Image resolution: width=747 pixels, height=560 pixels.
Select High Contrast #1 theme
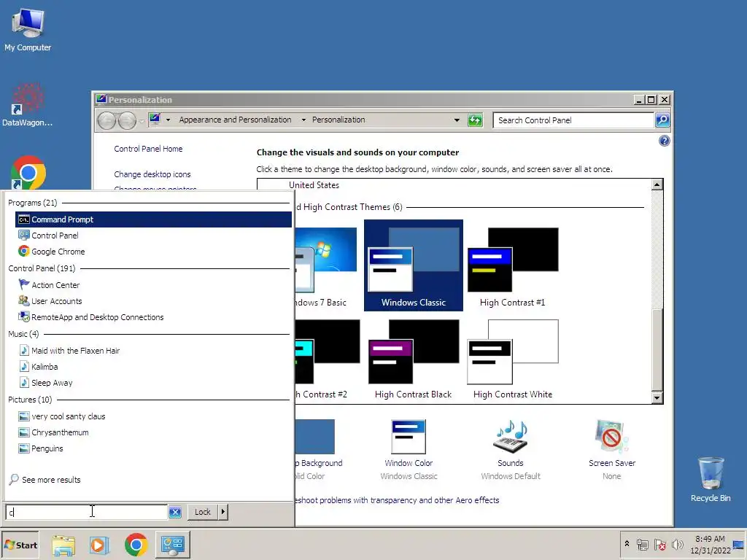coord(513,265)
